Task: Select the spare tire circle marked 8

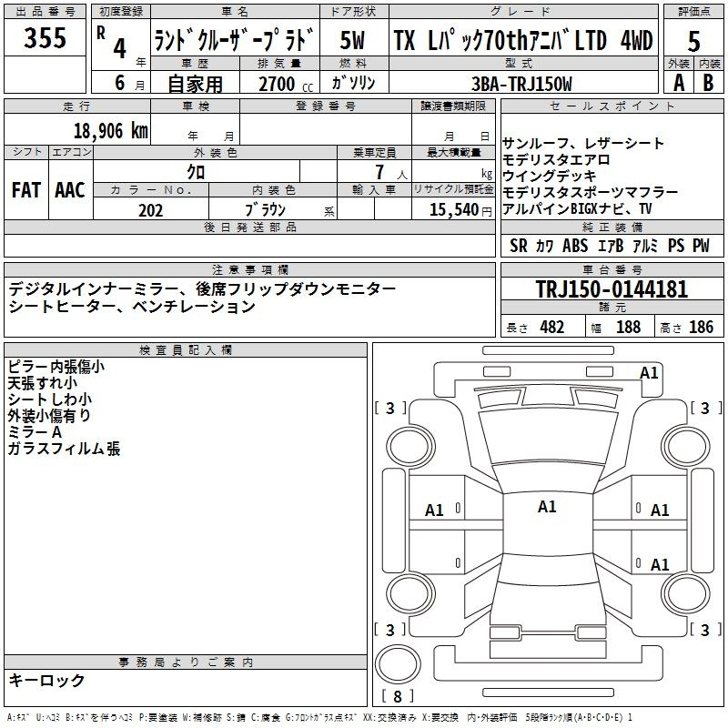Action: pyautogui.click(x=398, y=664)
